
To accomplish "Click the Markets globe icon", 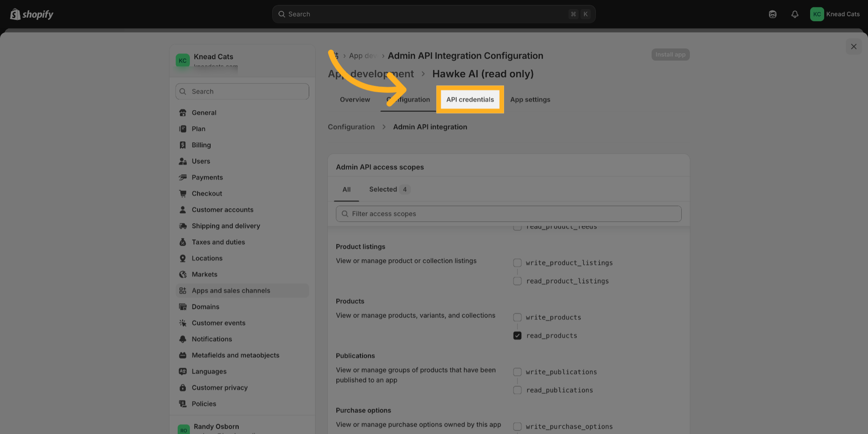I will click(183, 275).
